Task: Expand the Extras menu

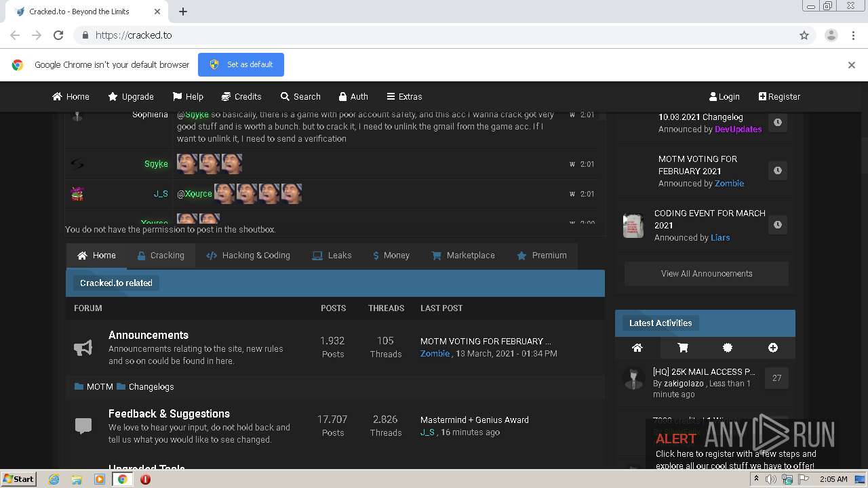Action: pyautogui.click(x=404, y=96)
